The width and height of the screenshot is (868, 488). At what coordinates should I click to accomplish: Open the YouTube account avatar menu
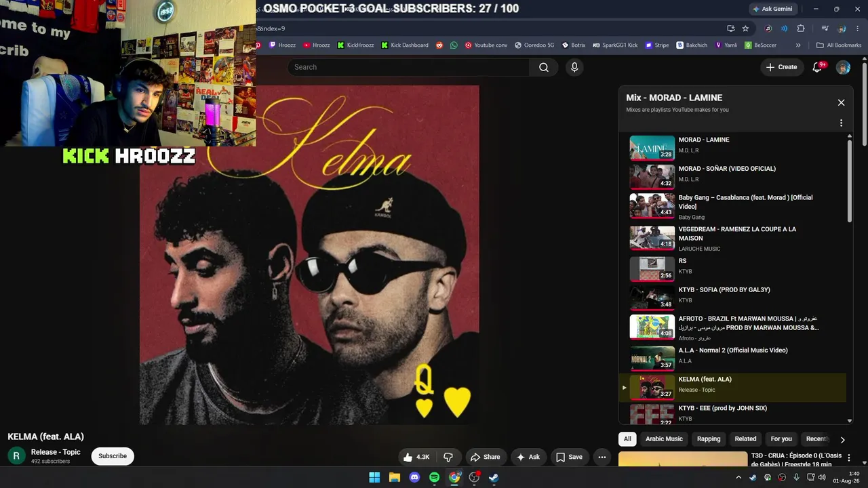point(843,67)
